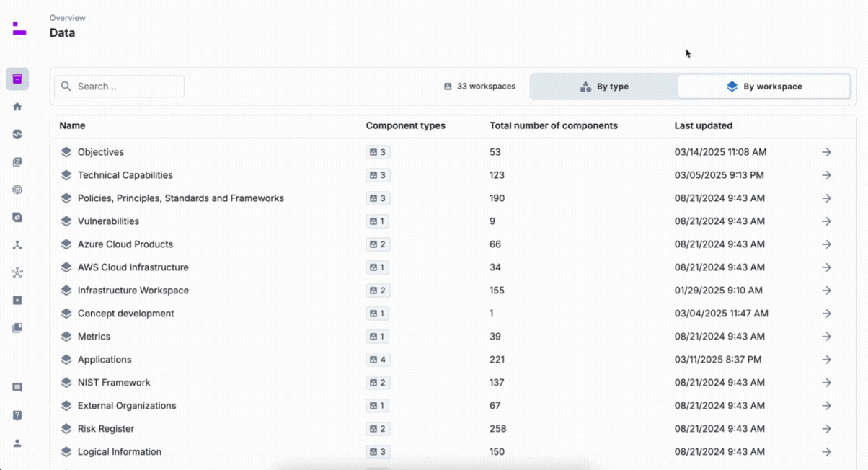
Task: Open the broadcasts icon in the sidebar
Action: [17, 190]
